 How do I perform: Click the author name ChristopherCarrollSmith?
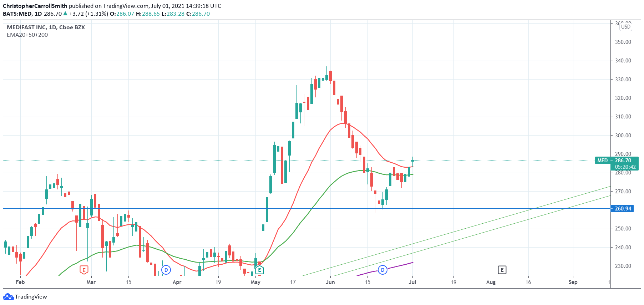tap(35, 6)
